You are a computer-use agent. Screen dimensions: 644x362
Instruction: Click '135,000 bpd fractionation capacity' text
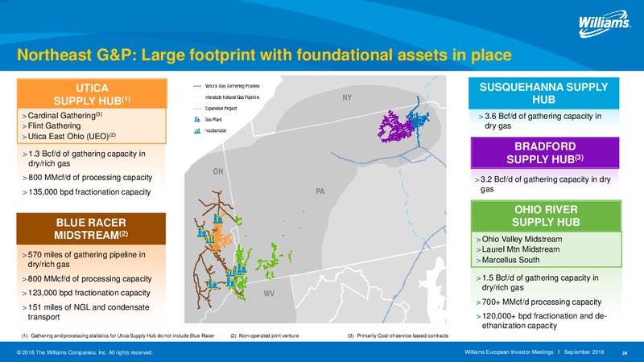pyautogui.click(x=87, y=192)
